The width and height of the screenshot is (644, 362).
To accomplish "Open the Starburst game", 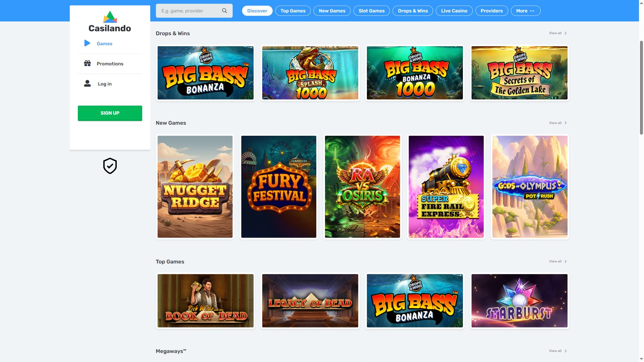I will [519, 301].
